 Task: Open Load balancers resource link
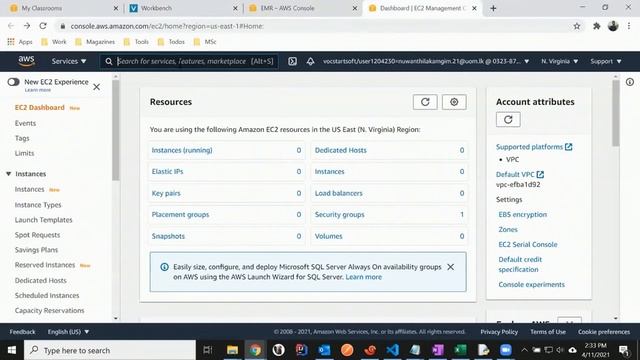(338, 193)
